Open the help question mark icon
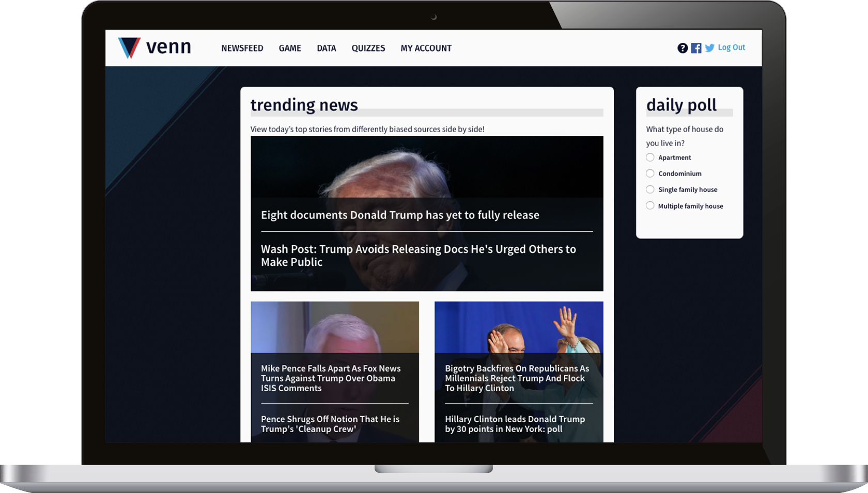The height and width of the screenshot is (493, 868). [683, 48]
